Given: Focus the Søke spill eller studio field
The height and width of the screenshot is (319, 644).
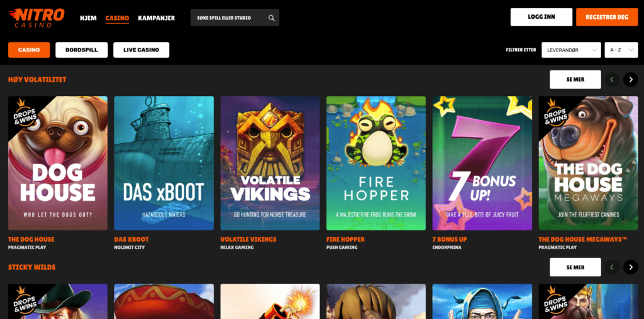Looking at the screenshot, I should pyautogui.click(x=235, y=18).
